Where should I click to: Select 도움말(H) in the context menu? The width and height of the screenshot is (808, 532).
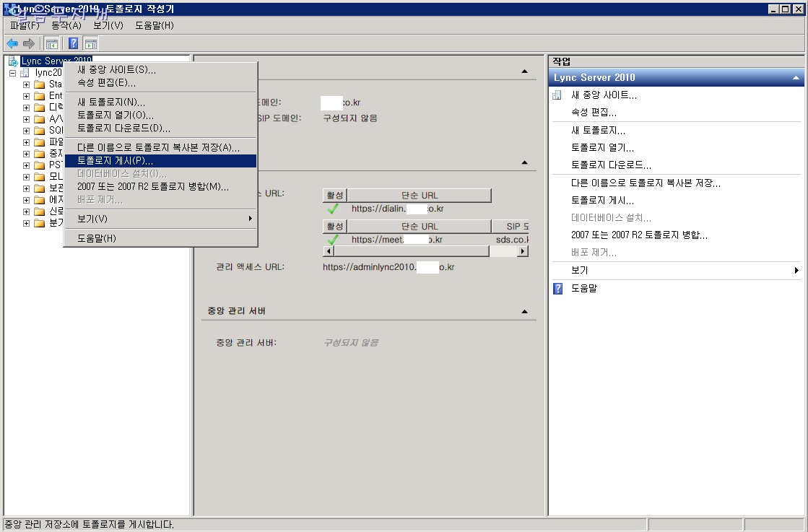(160, 238)
